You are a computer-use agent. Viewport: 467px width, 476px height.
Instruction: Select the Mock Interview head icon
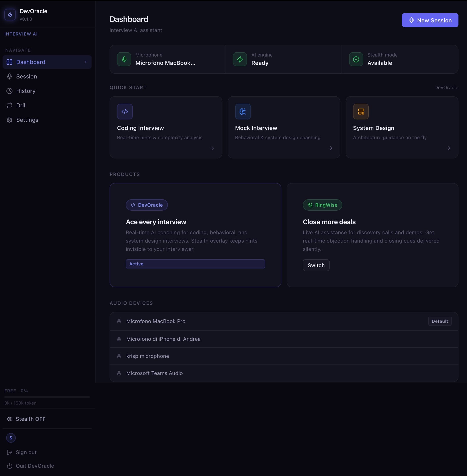pos(243,111)
